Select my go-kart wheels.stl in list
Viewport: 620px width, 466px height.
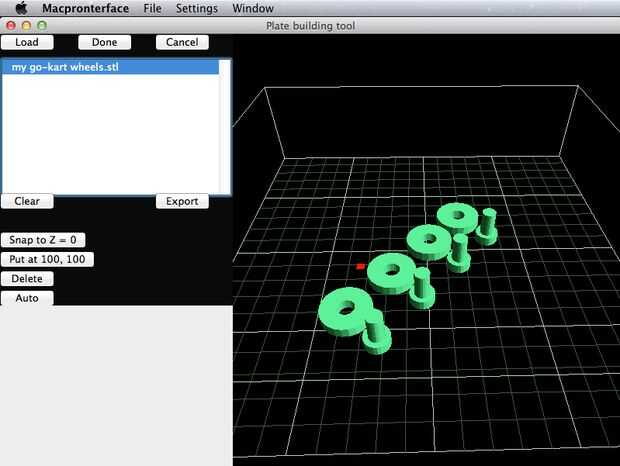tap(111, 67)
